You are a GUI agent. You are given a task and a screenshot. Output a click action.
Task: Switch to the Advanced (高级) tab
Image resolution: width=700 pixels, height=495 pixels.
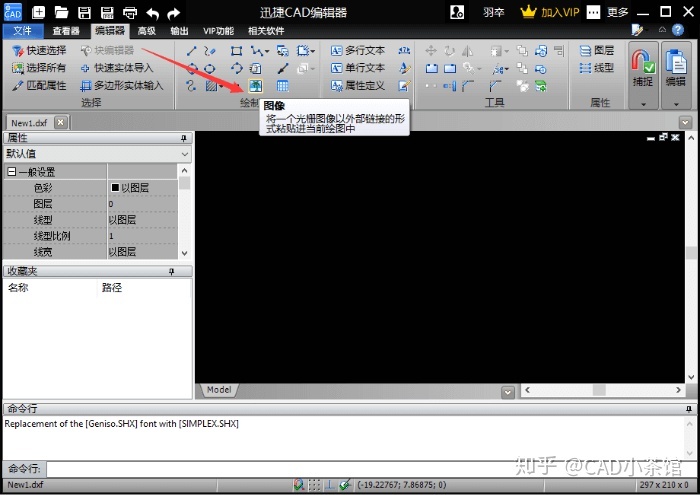click(146, 31)
